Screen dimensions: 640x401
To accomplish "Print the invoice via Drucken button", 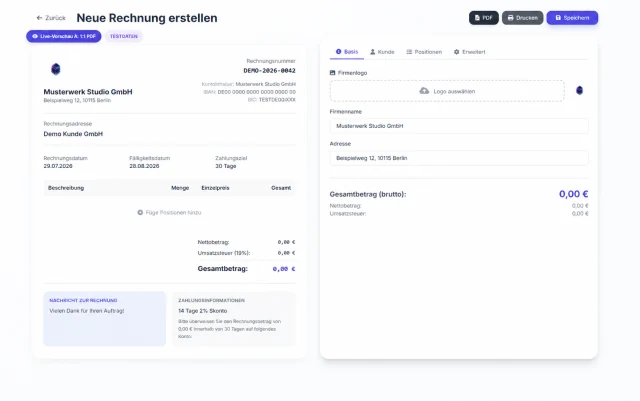I will point(522,18).
